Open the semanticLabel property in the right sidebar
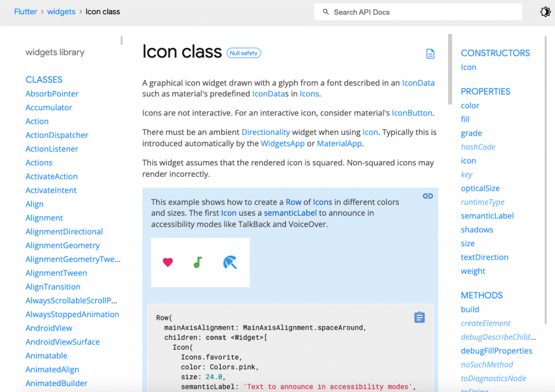Viewport: 555px width, 392px height. tap(487, 216)
